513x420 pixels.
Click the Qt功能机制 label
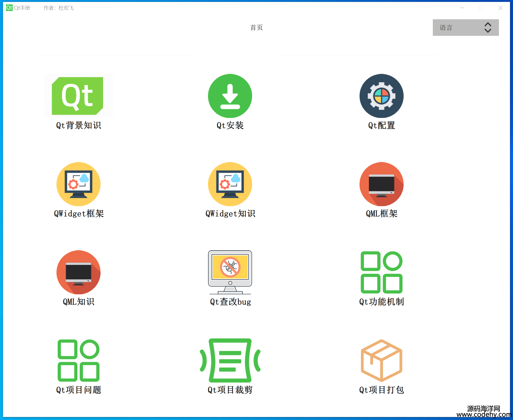[382, 302]
